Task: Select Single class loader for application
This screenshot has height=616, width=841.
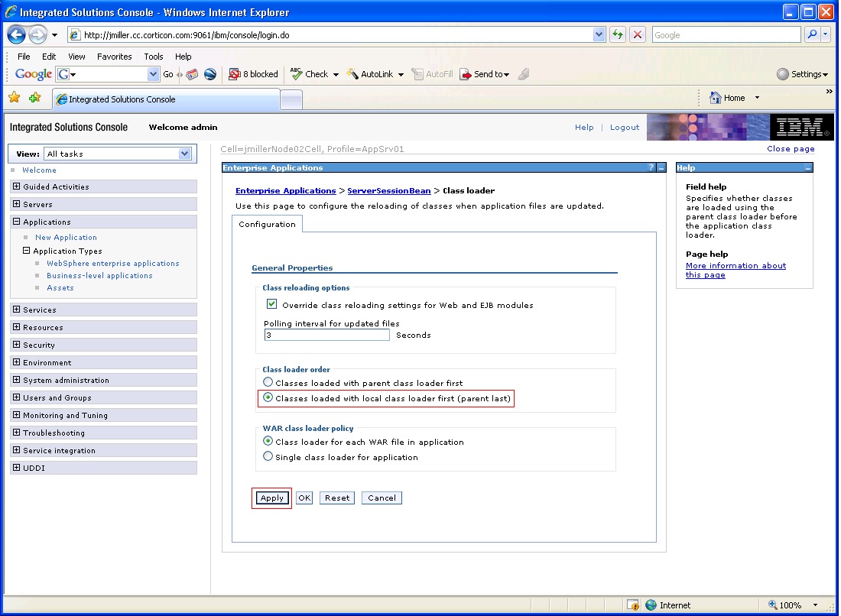Action: [268, 456]
